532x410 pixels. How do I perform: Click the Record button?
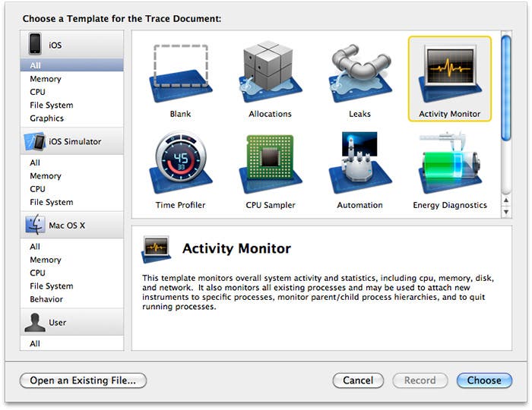pyautogui.click(x=420, y=380)
